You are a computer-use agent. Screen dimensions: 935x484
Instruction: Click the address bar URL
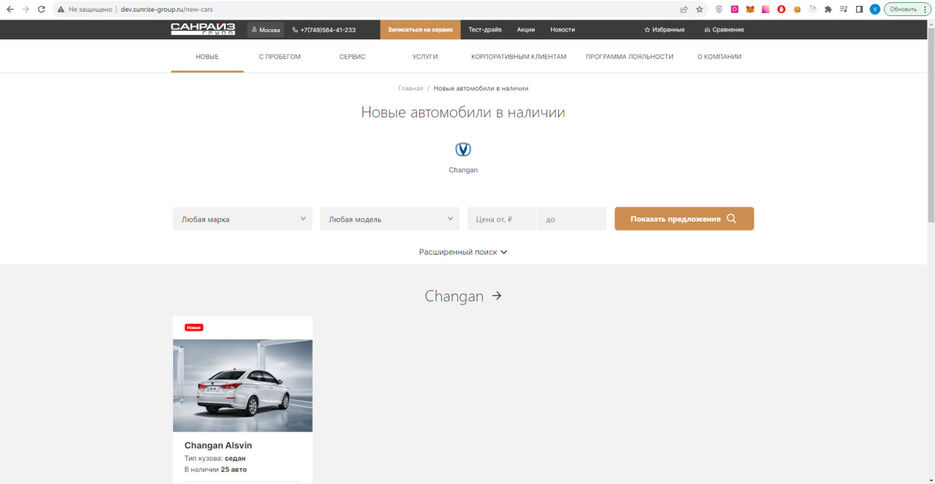pyautogui.click(x=166, y=10)
